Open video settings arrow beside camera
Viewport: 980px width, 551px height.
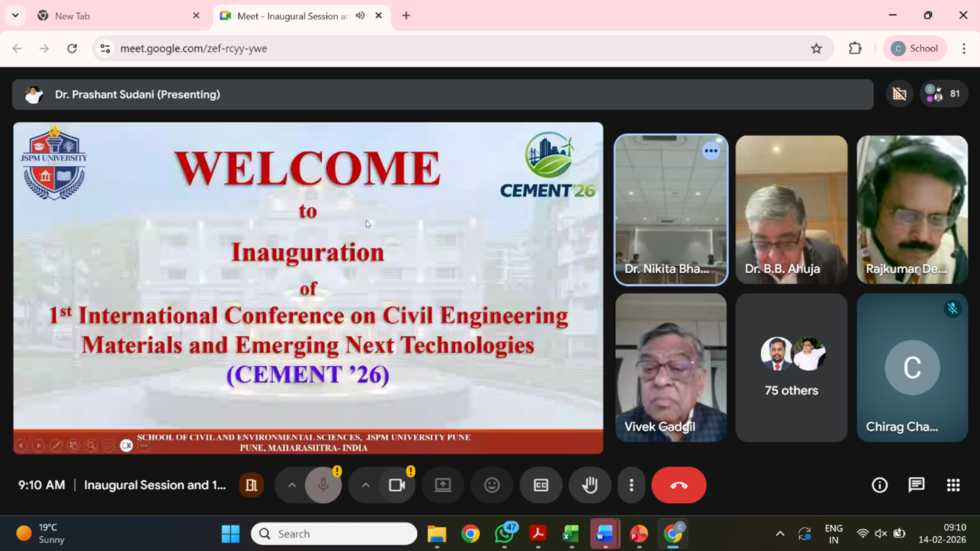(x=366, y=485)
